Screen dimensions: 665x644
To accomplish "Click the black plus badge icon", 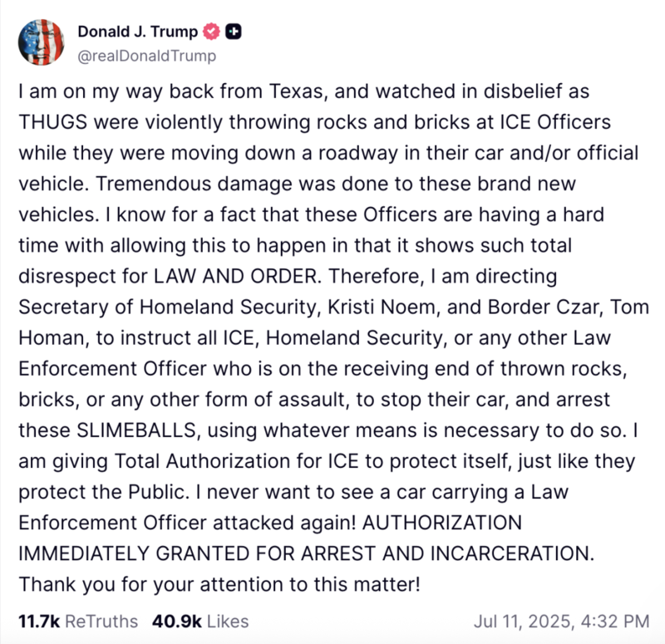I will 234,32.
